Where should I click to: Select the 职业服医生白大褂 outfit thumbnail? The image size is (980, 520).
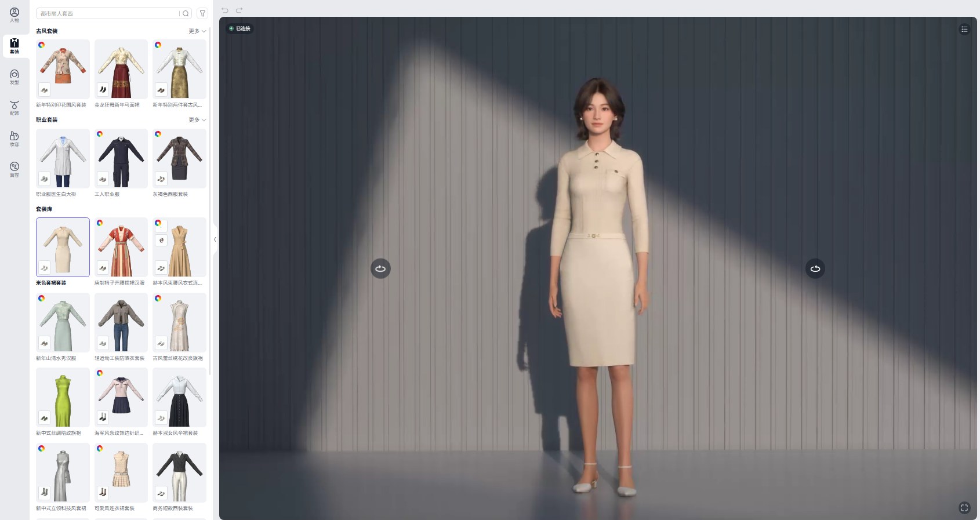(63, 158)
